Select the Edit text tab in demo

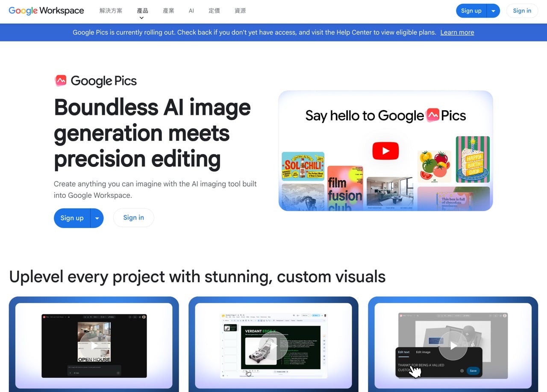403,352
